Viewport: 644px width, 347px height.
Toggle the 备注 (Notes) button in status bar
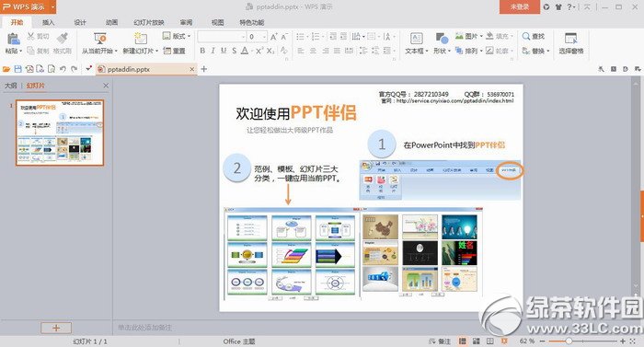coord(440,341)
